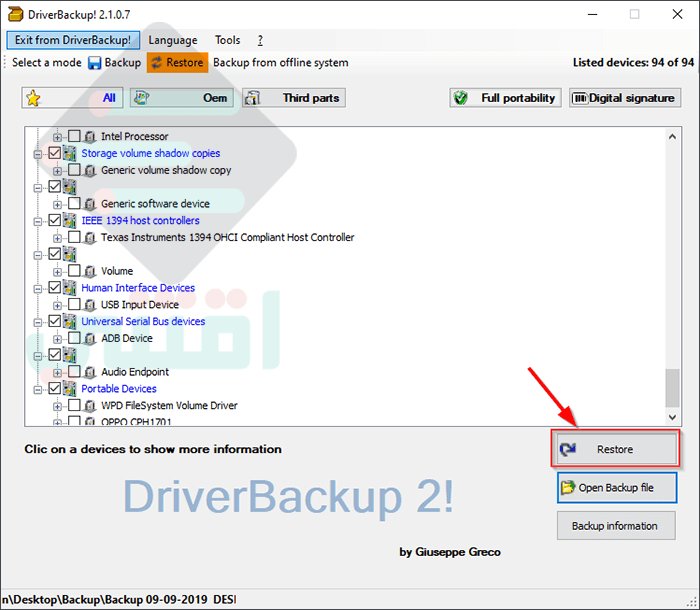Click the Third parts filter icon
This screenshot has width=700, height=610.
pyautogui.click(x=253, y=98)
